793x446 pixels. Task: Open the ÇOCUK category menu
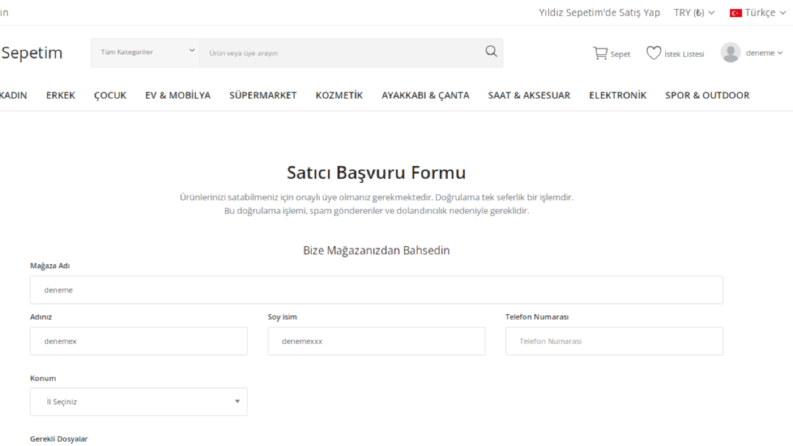pos(110,95)
